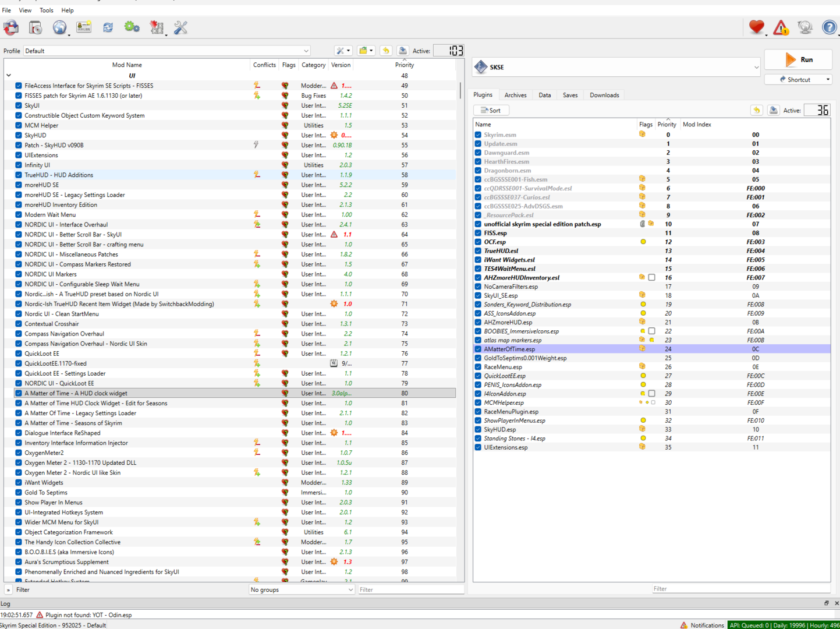Collapse the UI separator group
The width and height of the screenshot is (840, 629).
point(9,76)
